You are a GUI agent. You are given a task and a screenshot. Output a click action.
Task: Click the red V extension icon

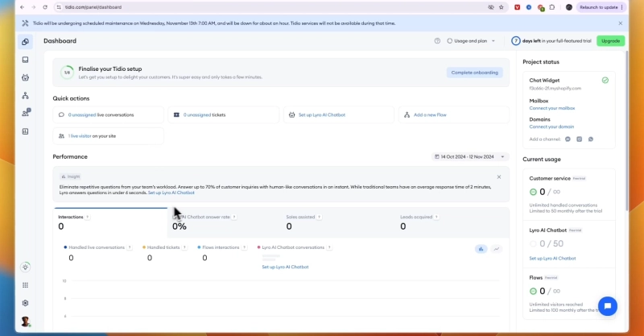point(517,7)
